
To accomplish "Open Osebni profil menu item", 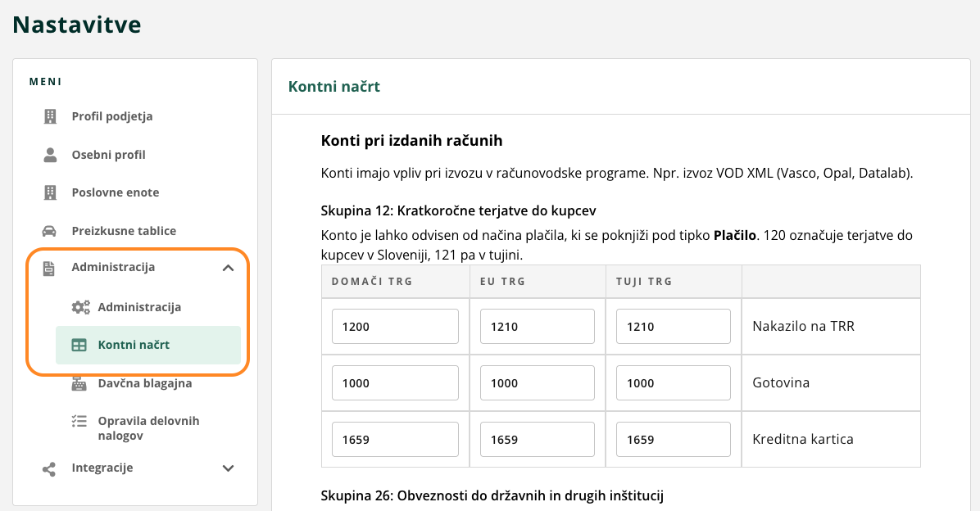I will click(108, 155).
